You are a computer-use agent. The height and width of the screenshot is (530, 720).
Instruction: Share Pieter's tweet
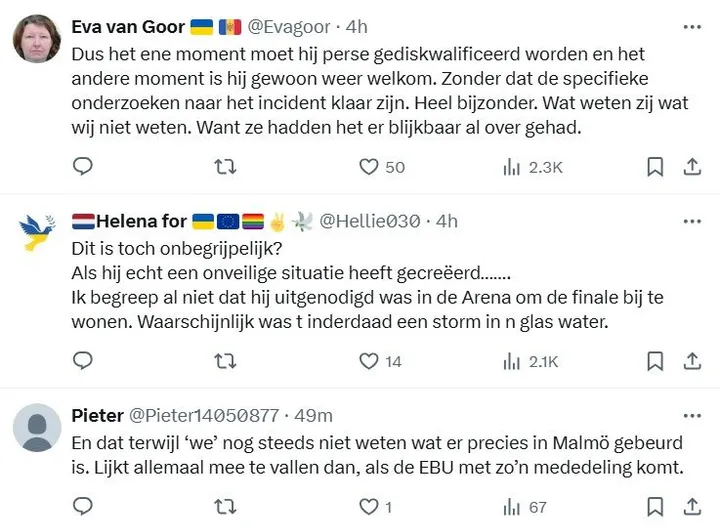click(691, 507)
